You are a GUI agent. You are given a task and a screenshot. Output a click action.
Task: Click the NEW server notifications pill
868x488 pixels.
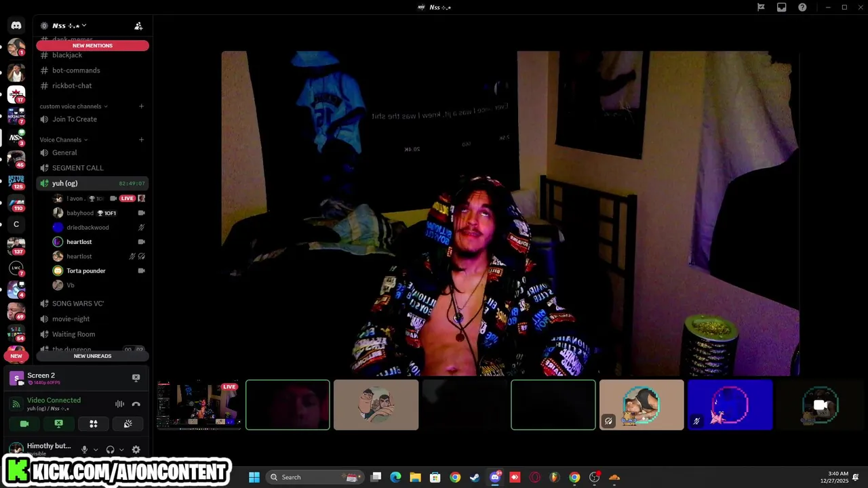click(16, 356)
